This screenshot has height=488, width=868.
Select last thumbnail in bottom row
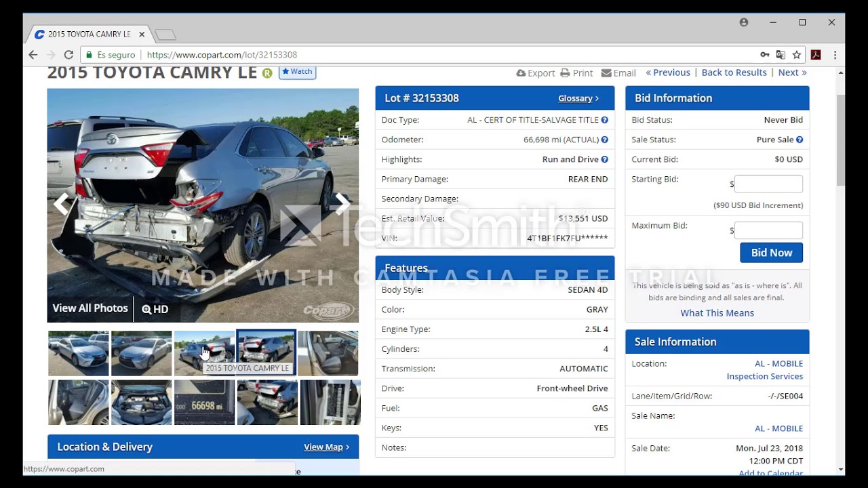tap(330, 403)
